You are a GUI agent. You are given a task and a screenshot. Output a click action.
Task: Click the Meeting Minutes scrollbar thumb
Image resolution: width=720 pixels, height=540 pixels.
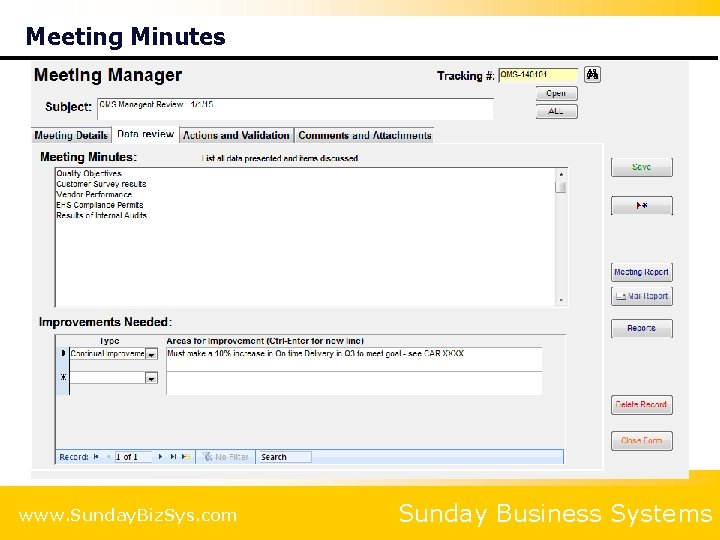click(561, 187)
